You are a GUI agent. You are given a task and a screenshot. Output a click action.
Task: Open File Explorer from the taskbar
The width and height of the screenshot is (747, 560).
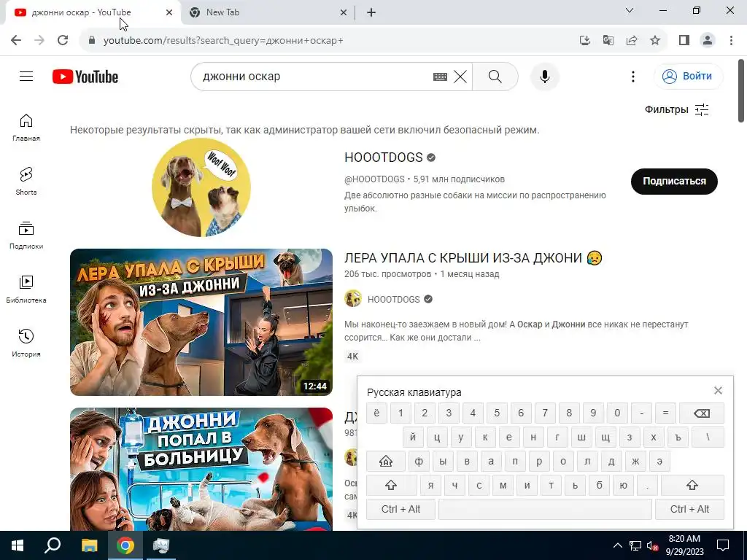point(89,545)
